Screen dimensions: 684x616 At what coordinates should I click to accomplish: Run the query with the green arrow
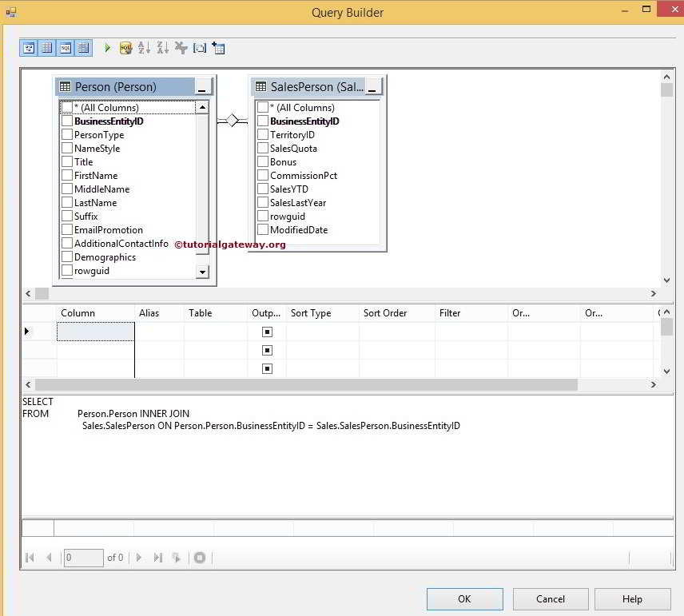click(106, 47)
